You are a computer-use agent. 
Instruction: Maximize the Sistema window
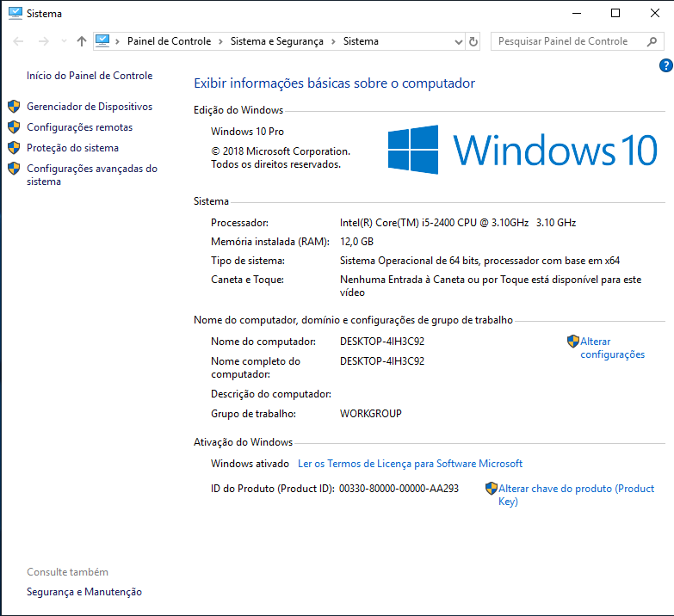point(615,13)
